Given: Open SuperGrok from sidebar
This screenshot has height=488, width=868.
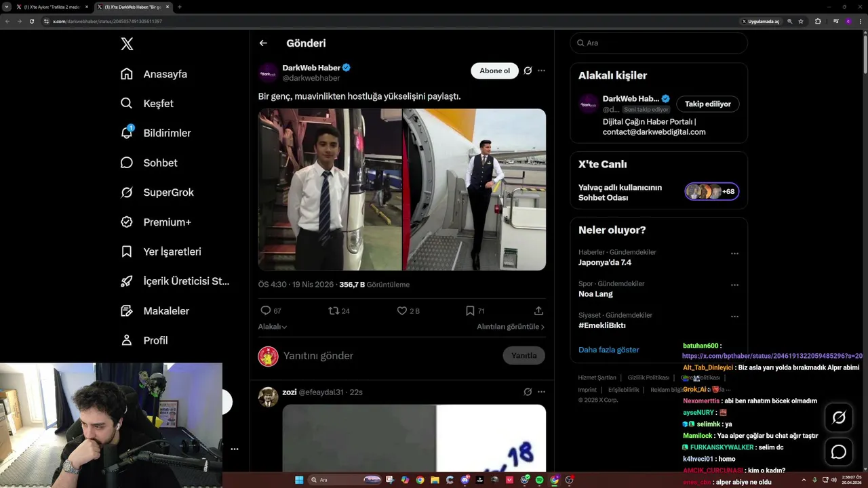Looking at the screenshot, I should click(157, 192).
